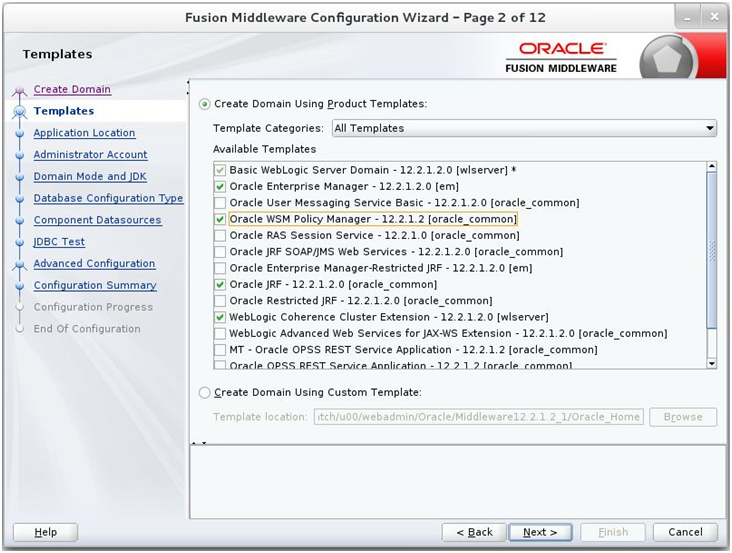Click the Next button
Image resolution: width=732 pixels, height=553 pixels.
point(540,532)
